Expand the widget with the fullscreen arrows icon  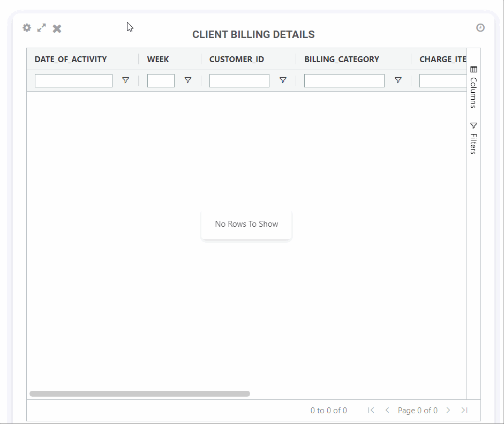pyautogui.click(x=42, y=28)
